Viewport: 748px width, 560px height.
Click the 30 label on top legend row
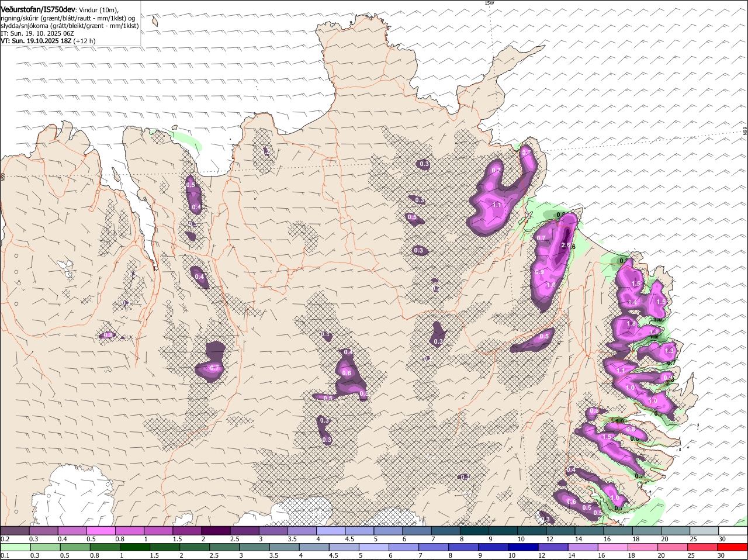[x=722, y=538]
